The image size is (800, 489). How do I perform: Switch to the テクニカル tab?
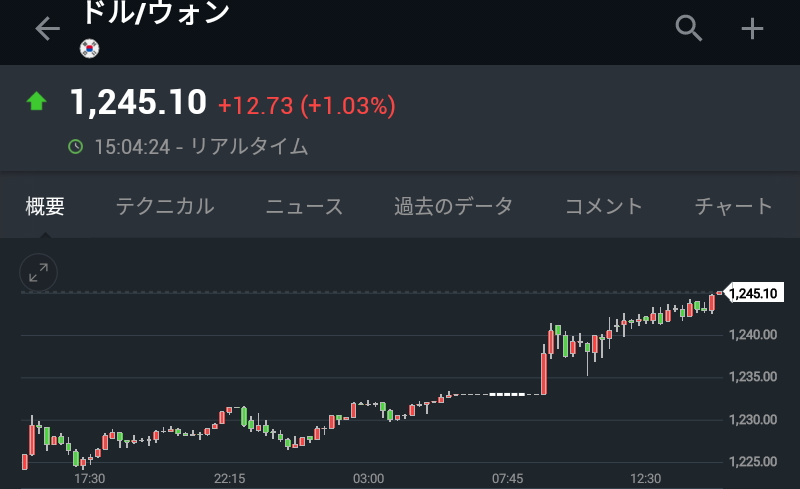point(165,207)
